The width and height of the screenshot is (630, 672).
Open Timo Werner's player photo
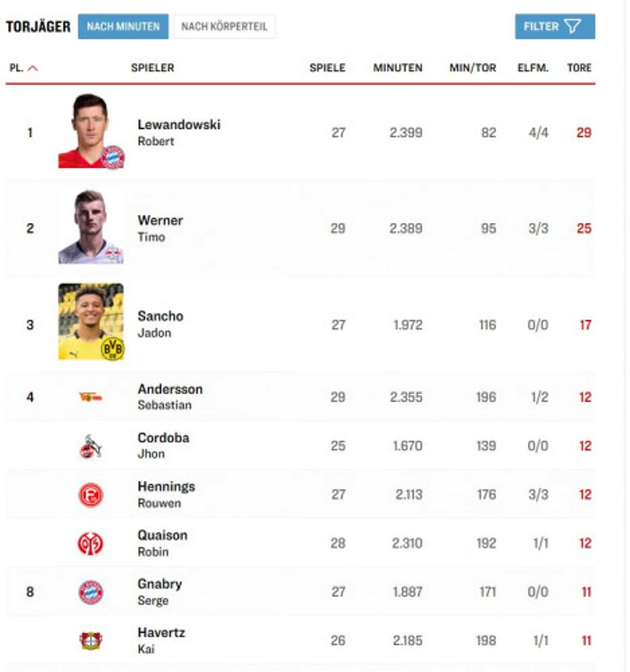pyautogui.click(x=91, y=227)
